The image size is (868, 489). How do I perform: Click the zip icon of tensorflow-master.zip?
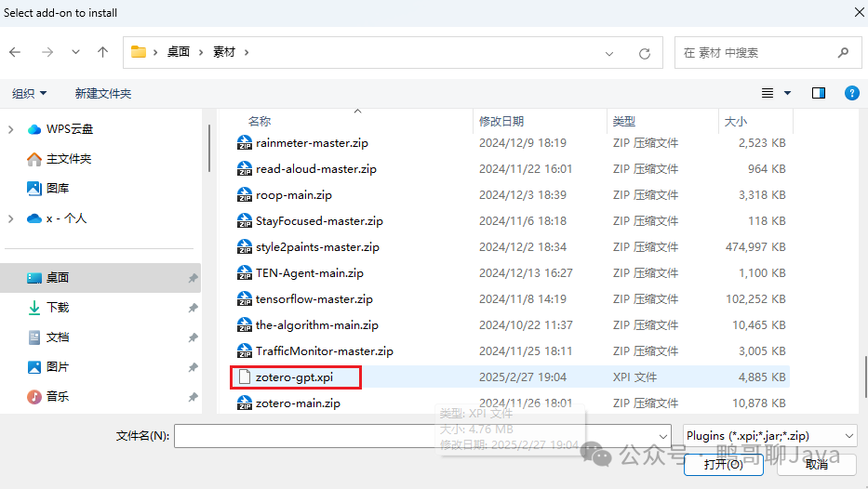244,298
